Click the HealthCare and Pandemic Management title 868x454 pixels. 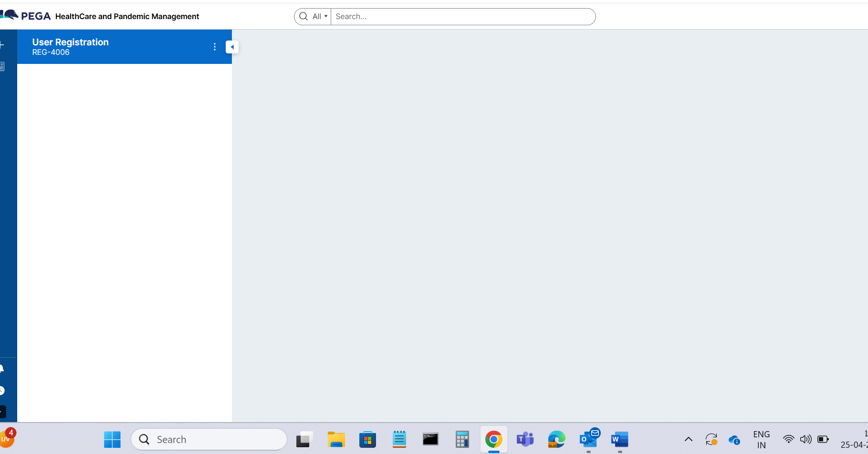[127, 16]
